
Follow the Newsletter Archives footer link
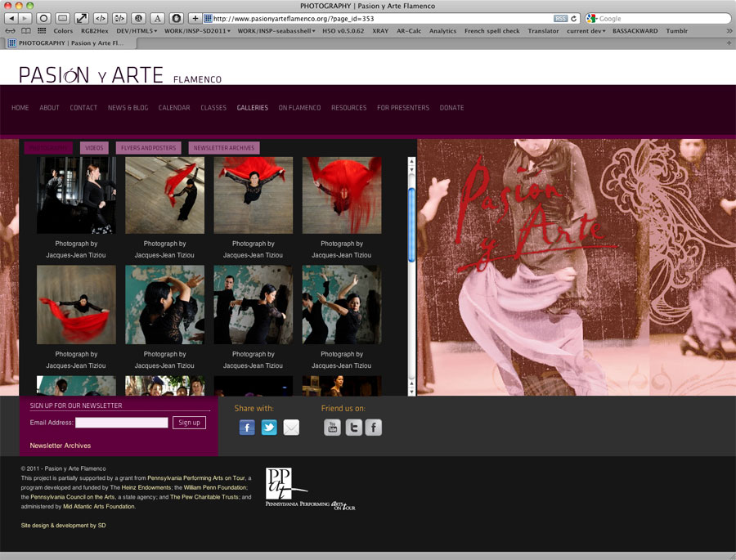(x=61, y=446)
